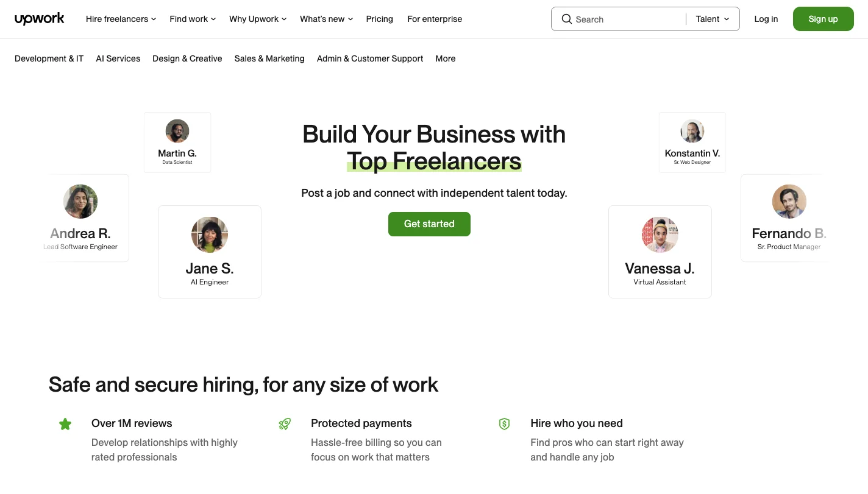Click Vanessa J.'s profile photo
The width and height of the screenshot is (868, 494).
660,235
